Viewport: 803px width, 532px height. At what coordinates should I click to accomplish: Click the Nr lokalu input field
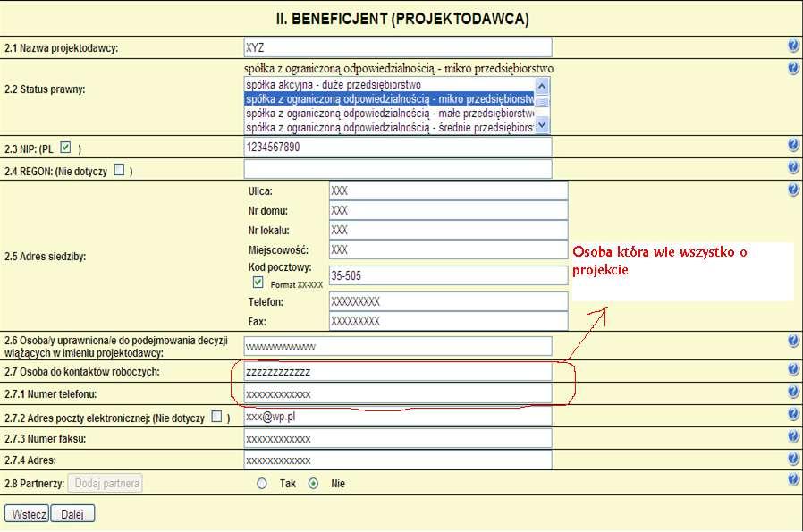pyautogui.click(x=449, y=230)
